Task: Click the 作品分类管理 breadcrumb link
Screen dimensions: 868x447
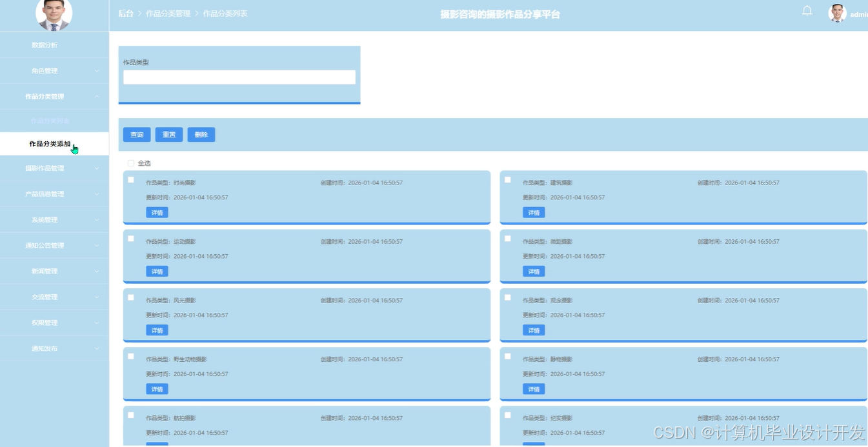Action: pos(168,14)
